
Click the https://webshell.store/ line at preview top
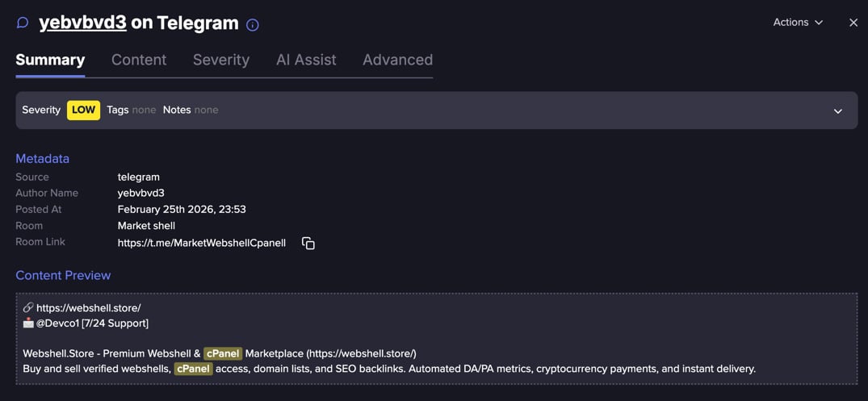tap(89, 307)
